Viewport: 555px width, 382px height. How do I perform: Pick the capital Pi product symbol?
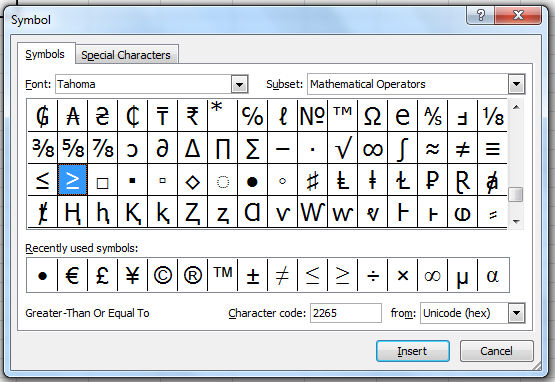223,148
